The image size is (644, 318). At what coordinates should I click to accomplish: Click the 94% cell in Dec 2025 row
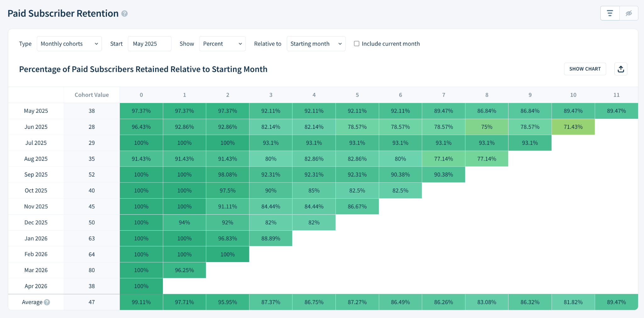point(184,222)
